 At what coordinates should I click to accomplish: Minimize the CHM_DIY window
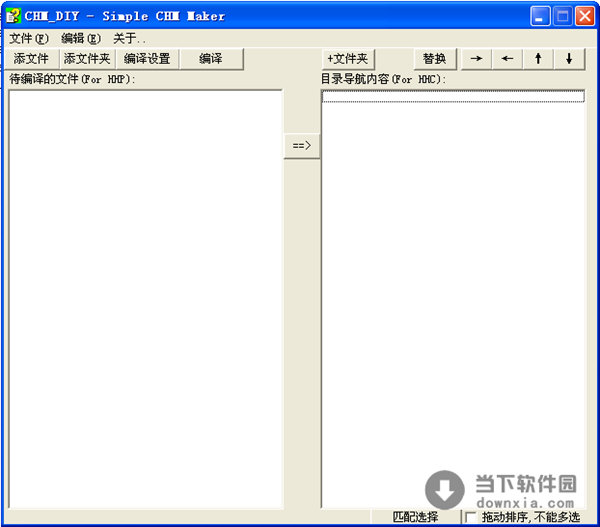(x=540, y=16)
